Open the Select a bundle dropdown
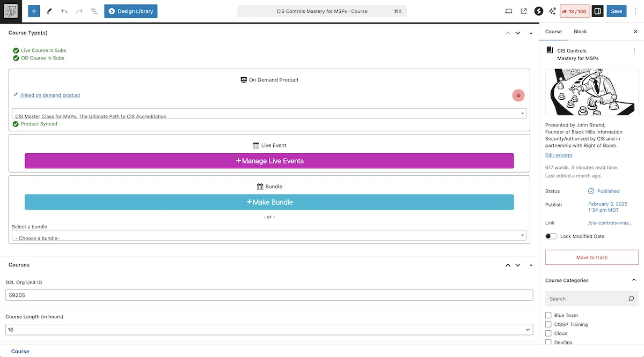Screen dimensions: 644x357 pyautogui.click(x=269, y=236)
